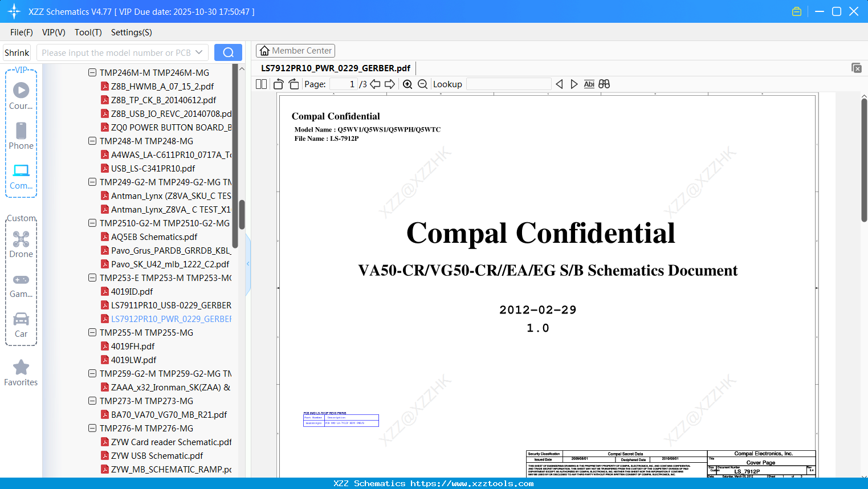Viewport: 868px width, 489px height.
Task: Collapse the side panel using the splitter handle
Action: (x=248, y=263)
